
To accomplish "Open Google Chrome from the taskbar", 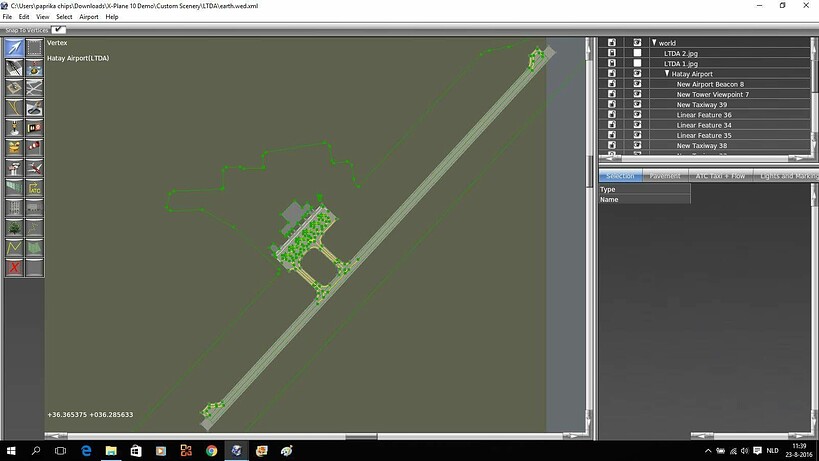I will point(212,451).
